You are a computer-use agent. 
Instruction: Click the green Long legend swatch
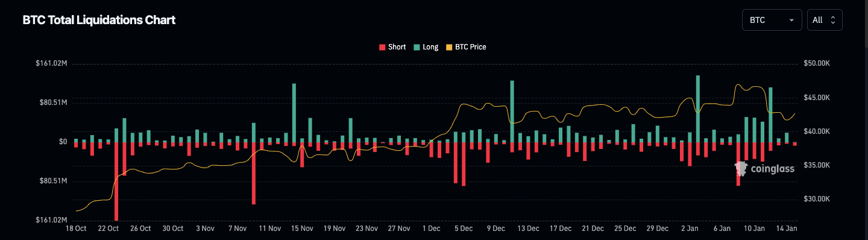click(417, 47)
